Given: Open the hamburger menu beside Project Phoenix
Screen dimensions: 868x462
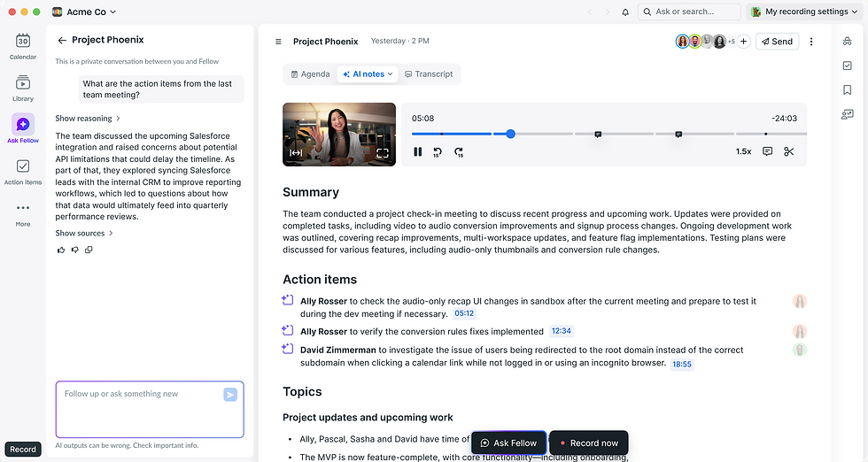Looking at the screenshot, I should click(x=278, y=42).
